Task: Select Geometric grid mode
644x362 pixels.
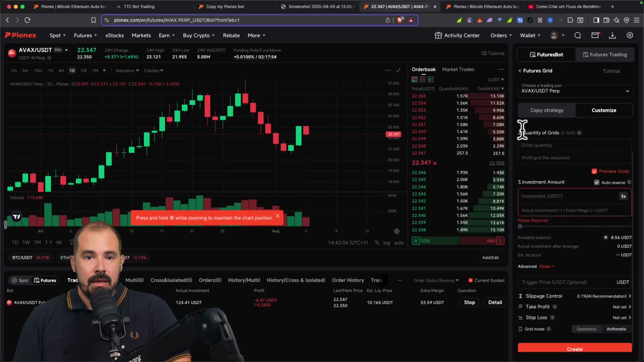Action: [587, 329]
